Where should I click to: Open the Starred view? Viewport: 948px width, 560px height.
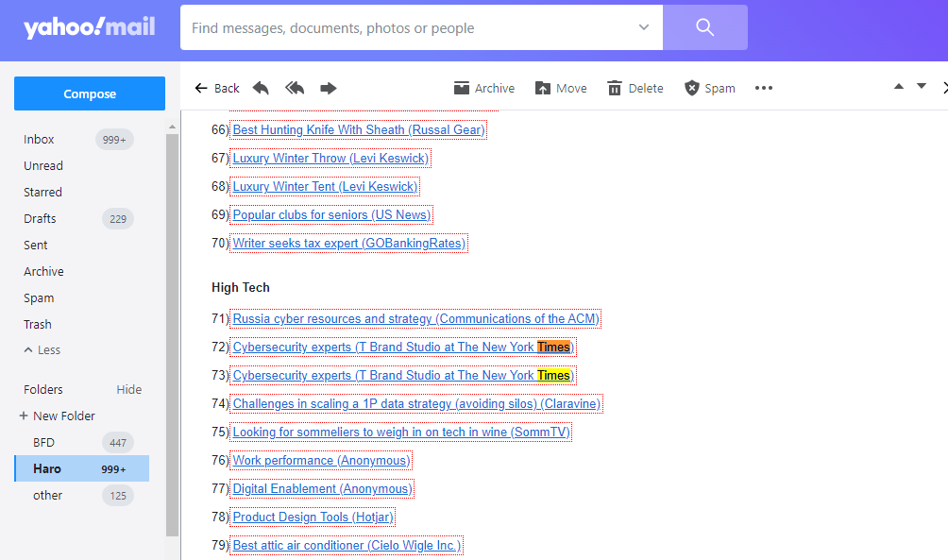click(42, 193)
